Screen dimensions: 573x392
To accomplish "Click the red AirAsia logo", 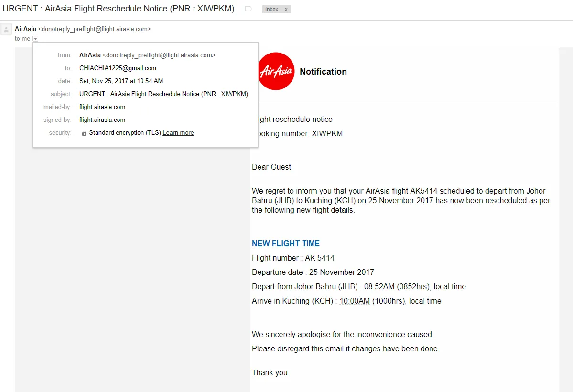I will click(x=276, y=71).
